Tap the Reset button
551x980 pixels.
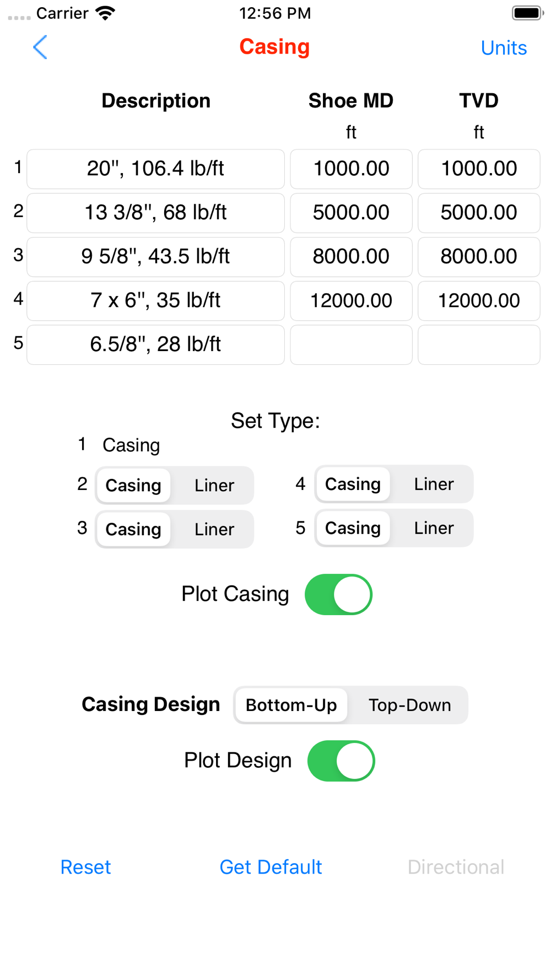pos(85,867)
